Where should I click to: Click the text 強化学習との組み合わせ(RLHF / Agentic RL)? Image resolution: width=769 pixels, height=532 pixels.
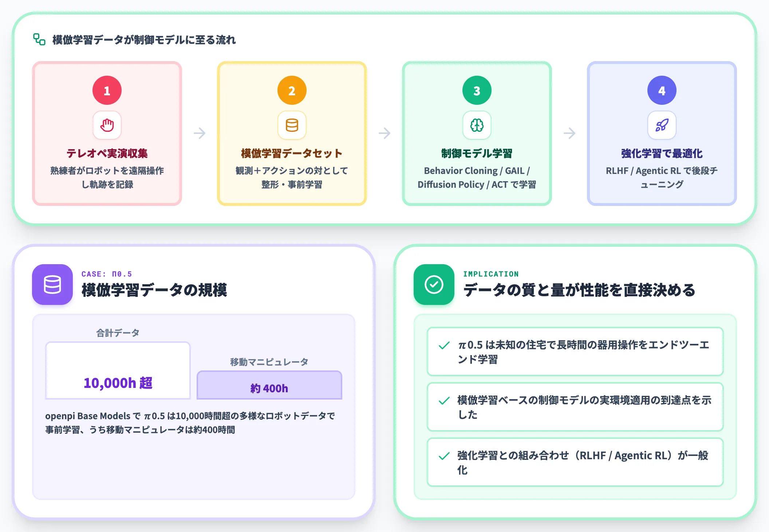583,463
